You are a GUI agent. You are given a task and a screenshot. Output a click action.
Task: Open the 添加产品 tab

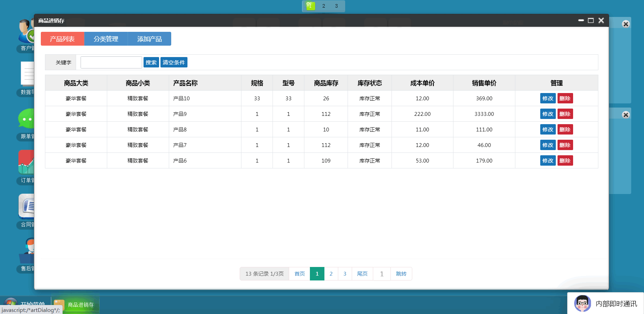149,39
